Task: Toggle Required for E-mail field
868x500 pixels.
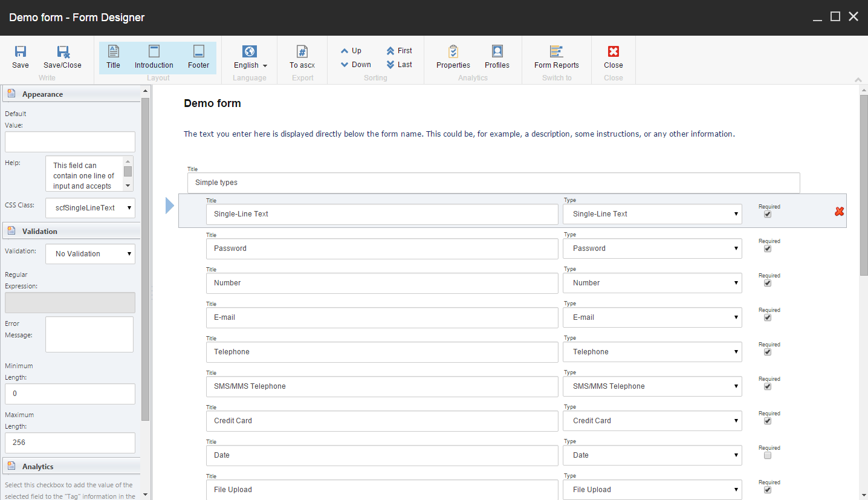Action: pos(768,317)
